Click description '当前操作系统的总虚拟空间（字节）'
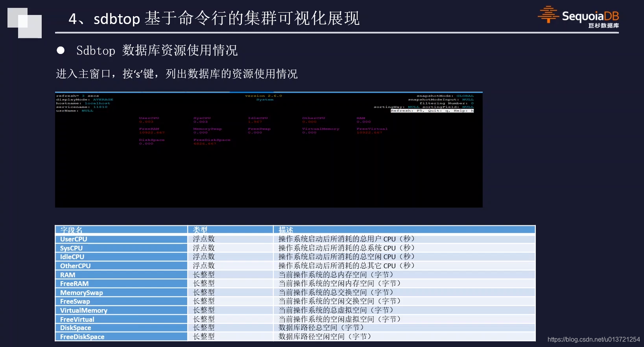The image size is (644, 347). pyautogui.click(x=336, y=310)
